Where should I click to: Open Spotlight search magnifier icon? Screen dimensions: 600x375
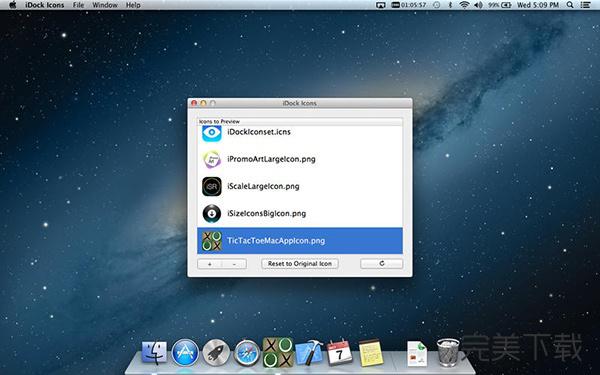pyautogui.click(x=570, y=5)
